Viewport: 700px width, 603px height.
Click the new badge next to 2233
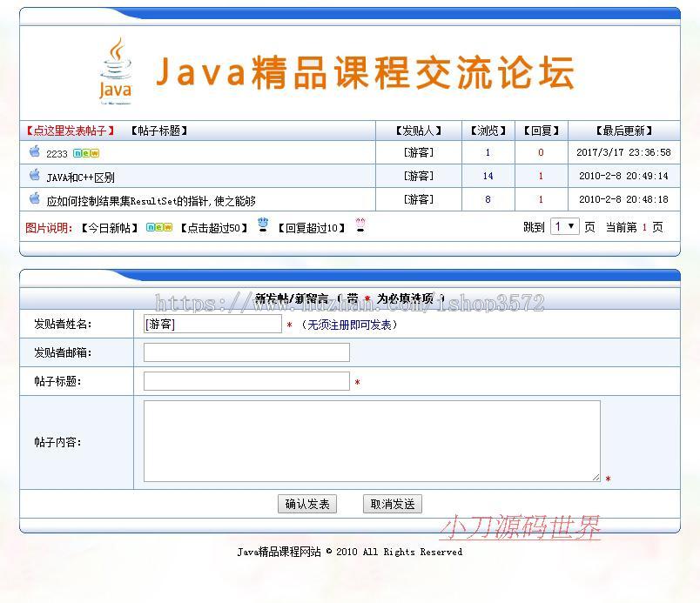tap(86, 153)
